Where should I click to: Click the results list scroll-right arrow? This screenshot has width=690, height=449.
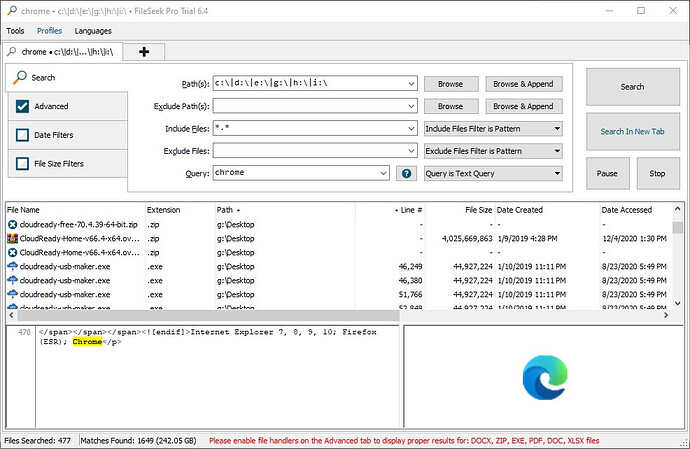click(x=666, y=315)
